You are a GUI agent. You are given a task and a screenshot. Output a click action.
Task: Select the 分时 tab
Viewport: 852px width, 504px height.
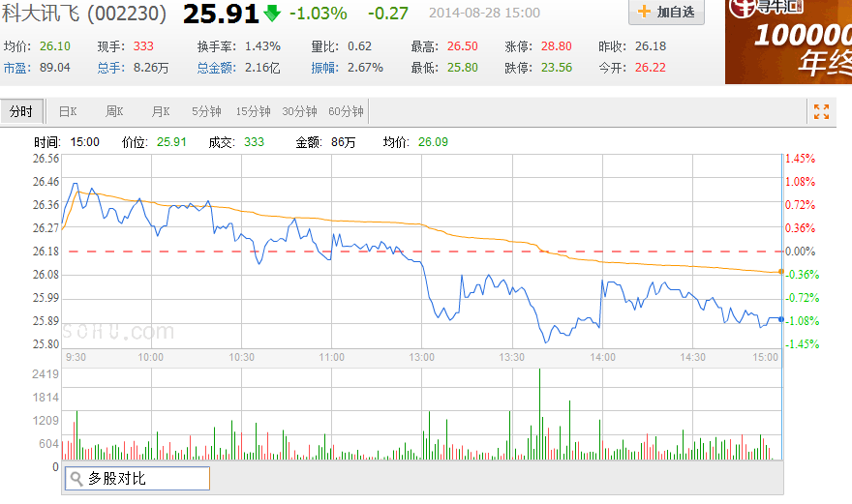(x=21, y=111)
